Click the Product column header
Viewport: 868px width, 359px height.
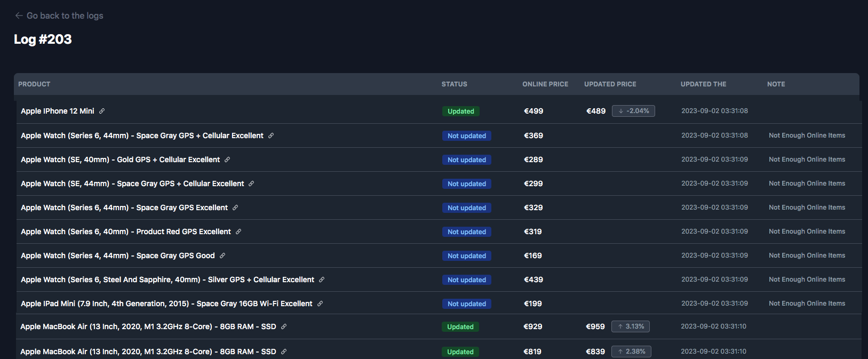tap(34, 84)
